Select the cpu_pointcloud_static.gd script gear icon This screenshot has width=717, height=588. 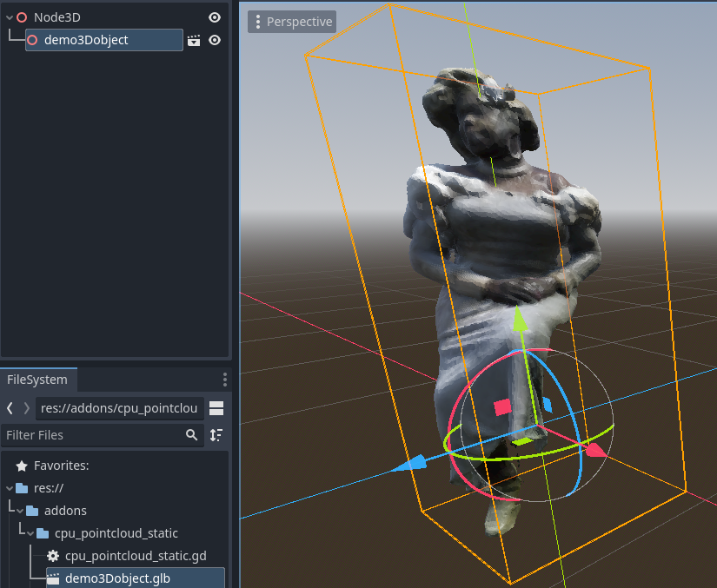[x=53, y=556]
